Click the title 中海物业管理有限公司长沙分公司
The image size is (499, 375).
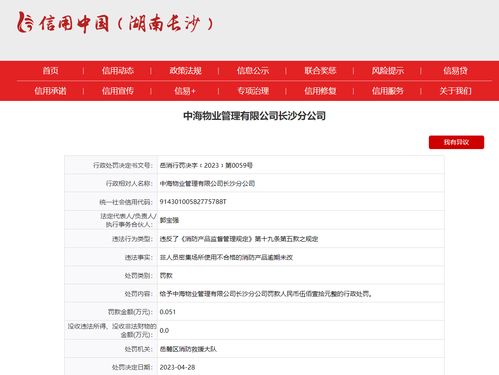pyautogui.click(x=254, y=116)
